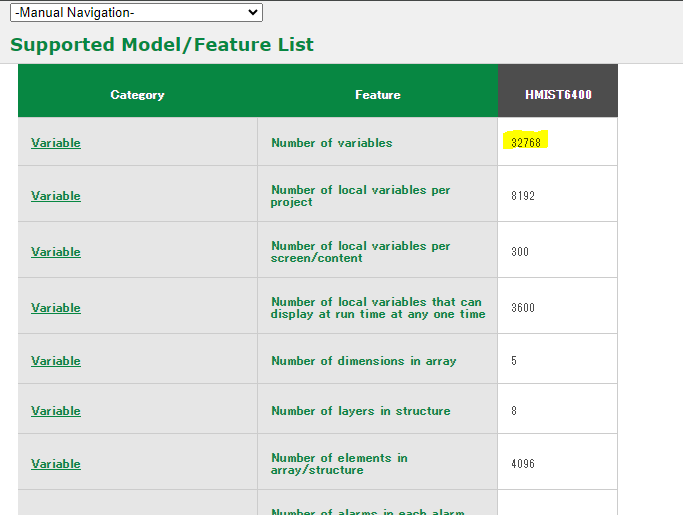Open Variable link for local variables per project

tap(56, 196)
